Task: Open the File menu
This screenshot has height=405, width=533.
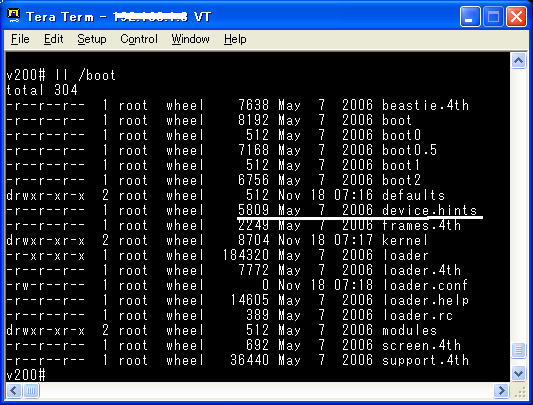Action: 20,39
